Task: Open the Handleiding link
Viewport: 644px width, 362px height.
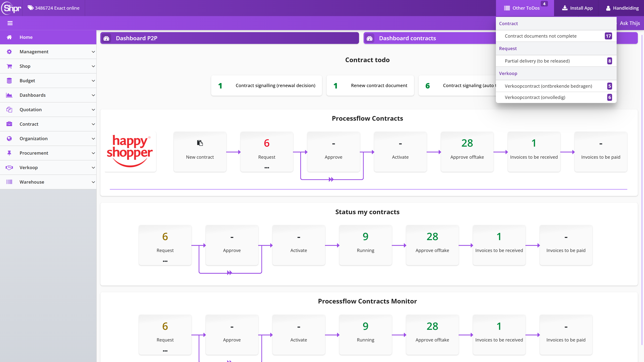Action: [622, 8]
